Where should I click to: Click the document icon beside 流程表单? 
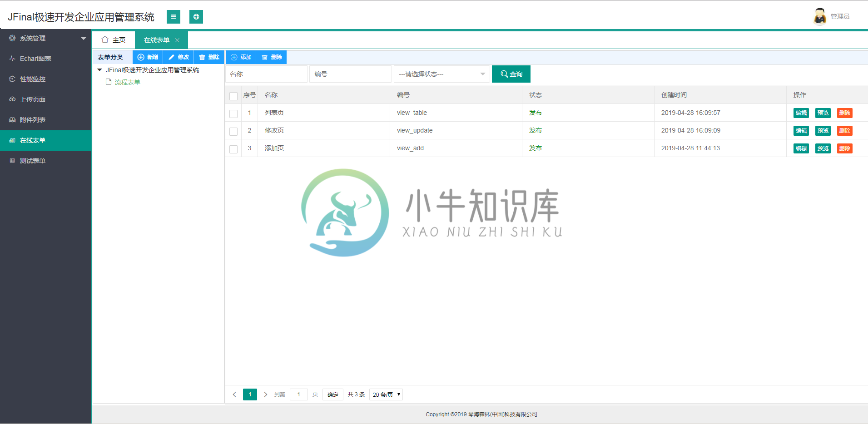109,82
